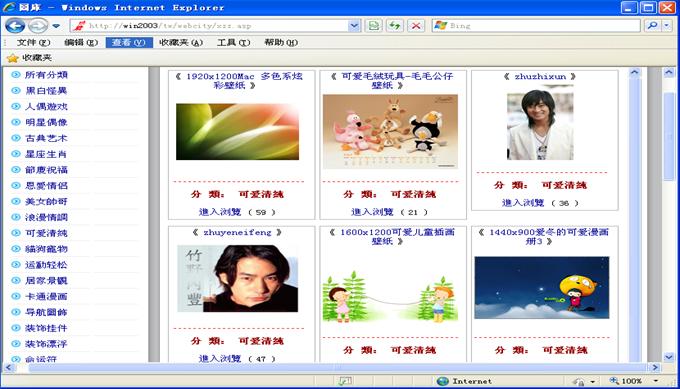Click the red Stop loading icon
The height and width of the screenshot is (389, 680).
coord(416,26)
